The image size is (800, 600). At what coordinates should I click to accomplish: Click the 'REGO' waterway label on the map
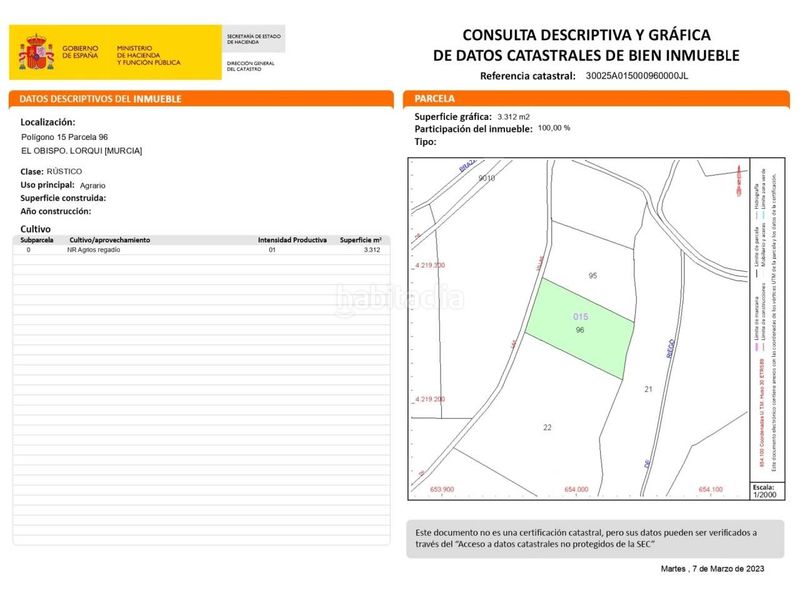[671, 348]
